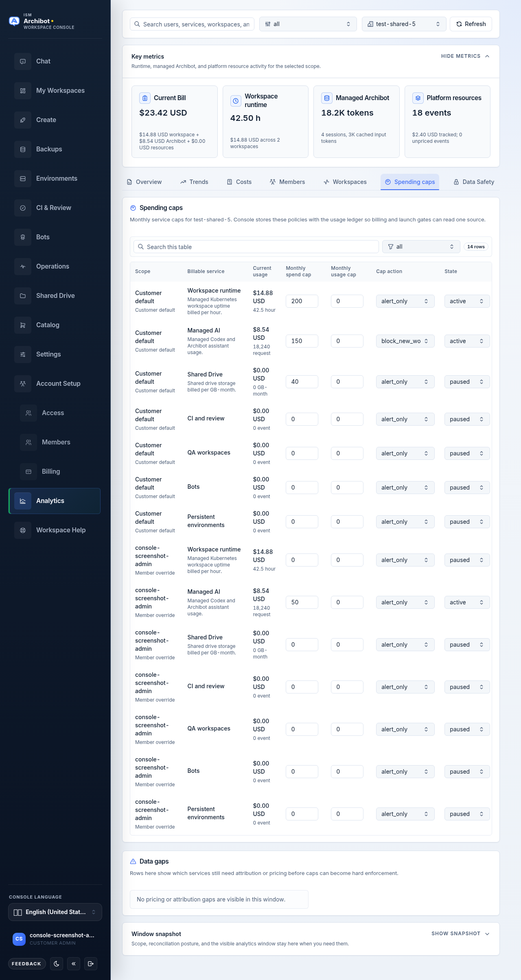
Task: Click the Feedback button
Action: coord(26,964)
